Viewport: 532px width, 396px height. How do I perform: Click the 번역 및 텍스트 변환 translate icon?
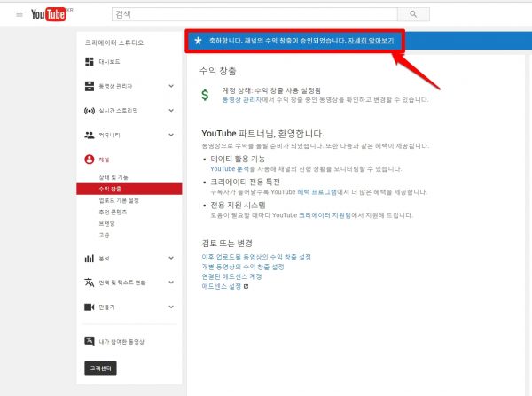tap(90, 283)
